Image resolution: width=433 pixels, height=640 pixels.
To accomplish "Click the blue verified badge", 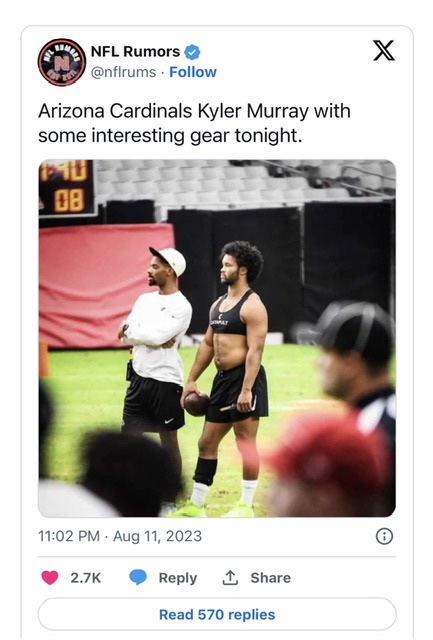I will 192,52.
